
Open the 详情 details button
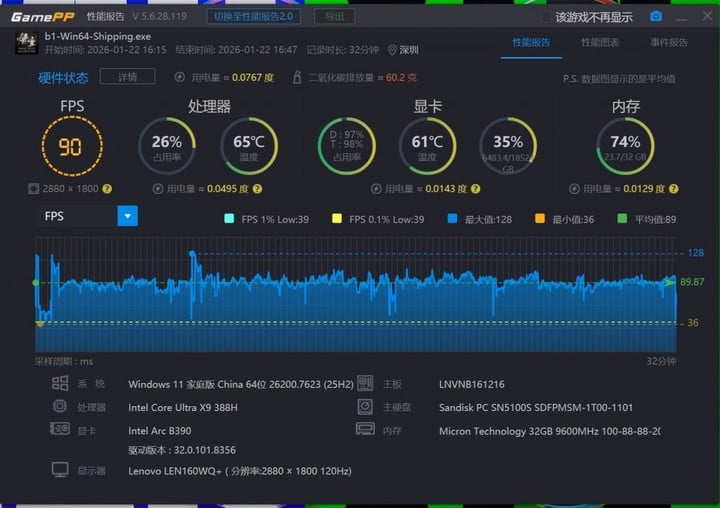[127, 77]
